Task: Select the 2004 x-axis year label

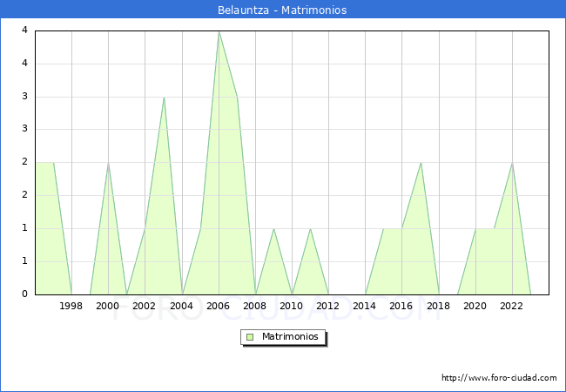Action: pos(181,306)
